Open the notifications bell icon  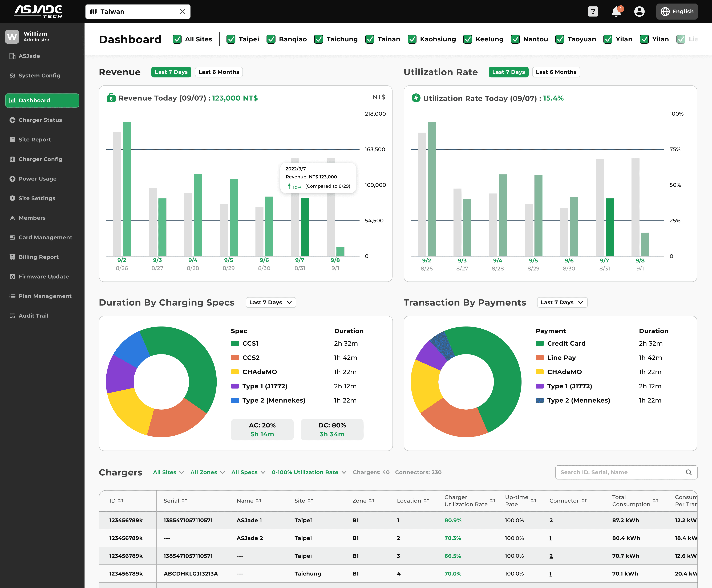tap(616, 11)
